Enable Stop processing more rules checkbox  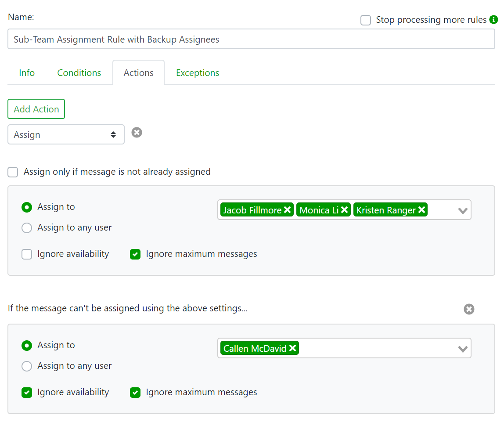pyautogui.click(x=366, y=20)
